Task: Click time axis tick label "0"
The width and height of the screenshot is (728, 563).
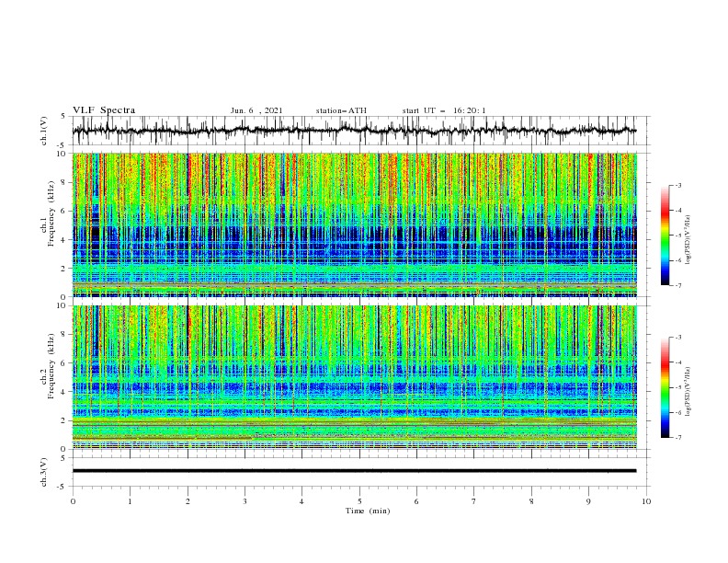Action: pos(73,501)
